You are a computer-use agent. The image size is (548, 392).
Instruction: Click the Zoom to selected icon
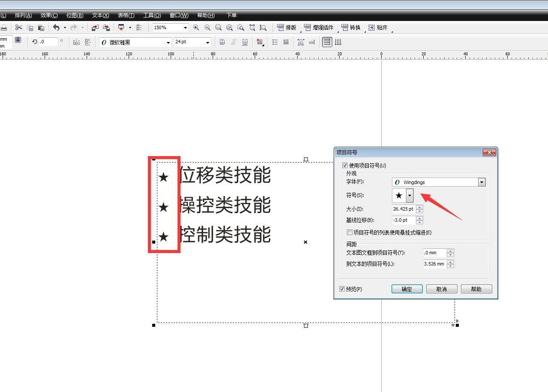(219, 27)
